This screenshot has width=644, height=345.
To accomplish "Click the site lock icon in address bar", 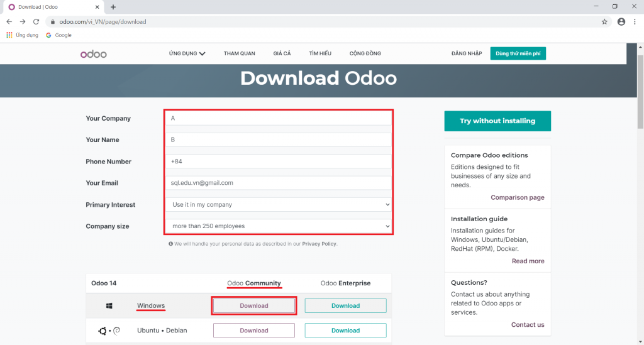I will point(53,22).
